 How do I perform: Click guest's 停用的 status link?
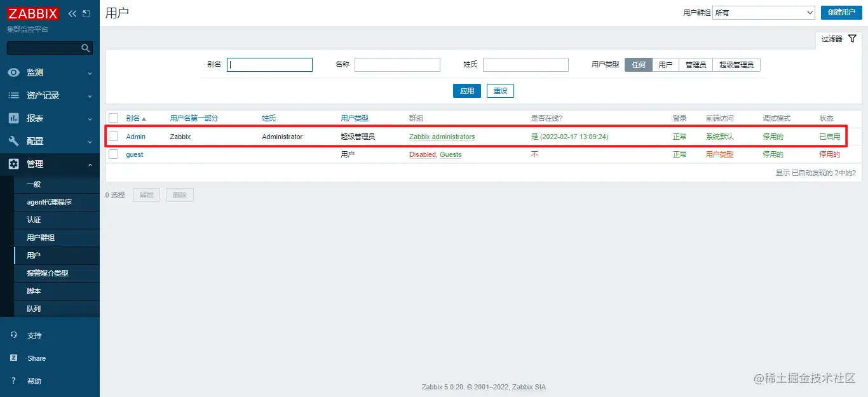click(830, 154)
